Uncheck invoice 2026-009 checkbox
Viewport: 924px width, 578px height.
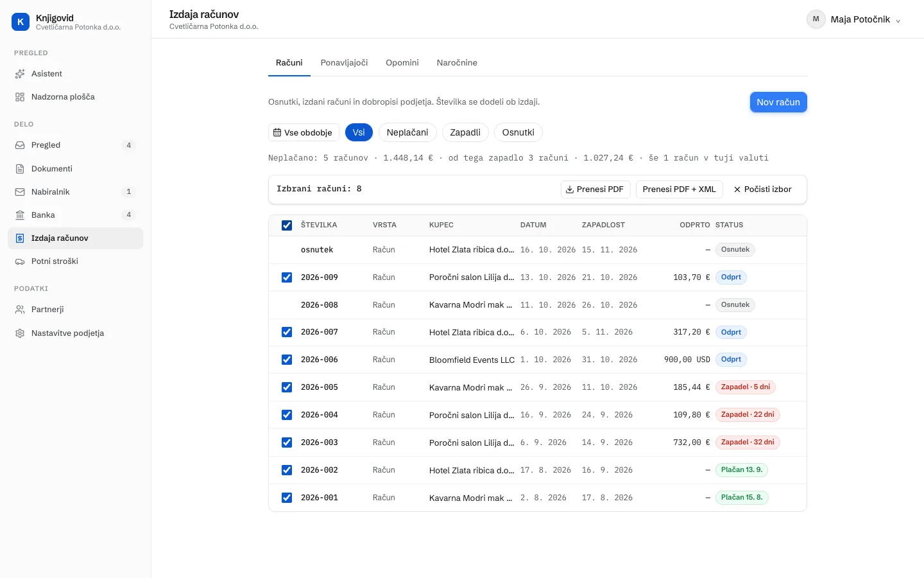point(287,277)
